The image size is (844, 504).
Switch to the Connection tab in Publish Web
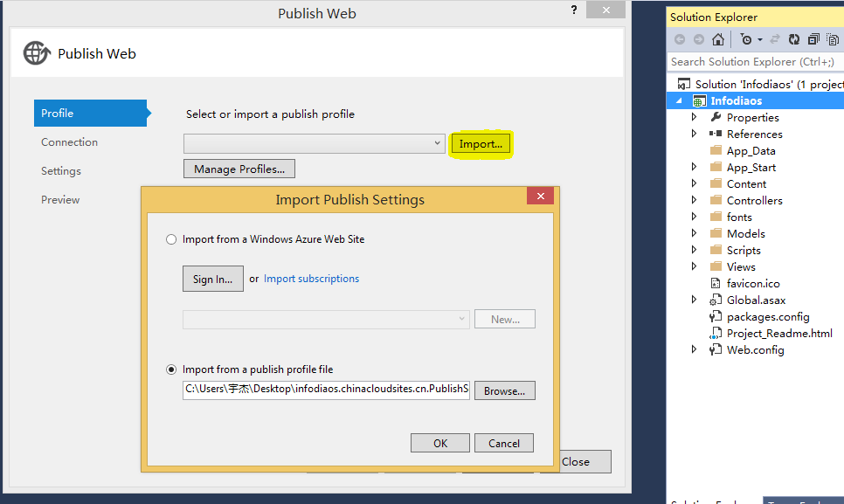pos(70,142)
